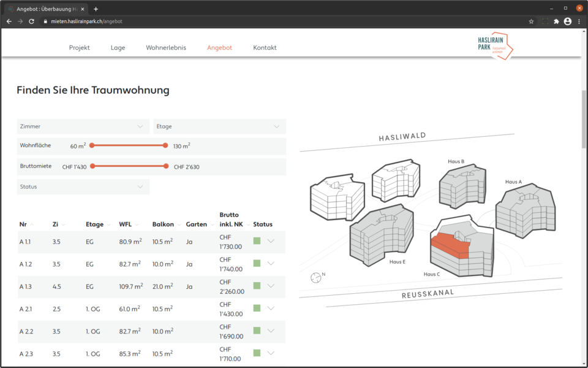Open the browser profile avatar icon

click(x=568, y=21)
